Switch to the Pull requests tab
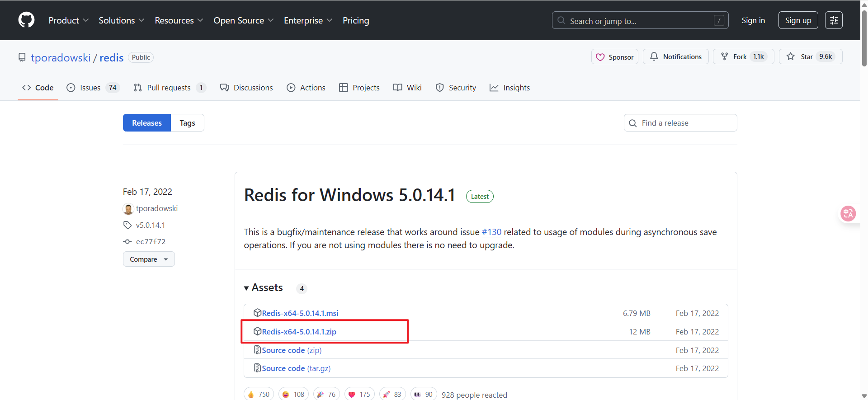Viewport: 868px width, 400px height. tap(170, 88)
